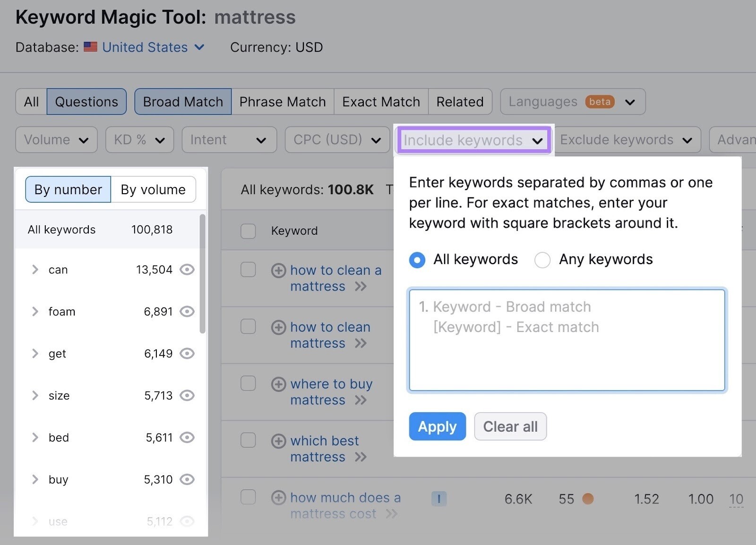Viewport: 756px width, 545px height.
Task: Open the Intent filter dropdown
Action: pyautogui.click(x=229, y=140)
